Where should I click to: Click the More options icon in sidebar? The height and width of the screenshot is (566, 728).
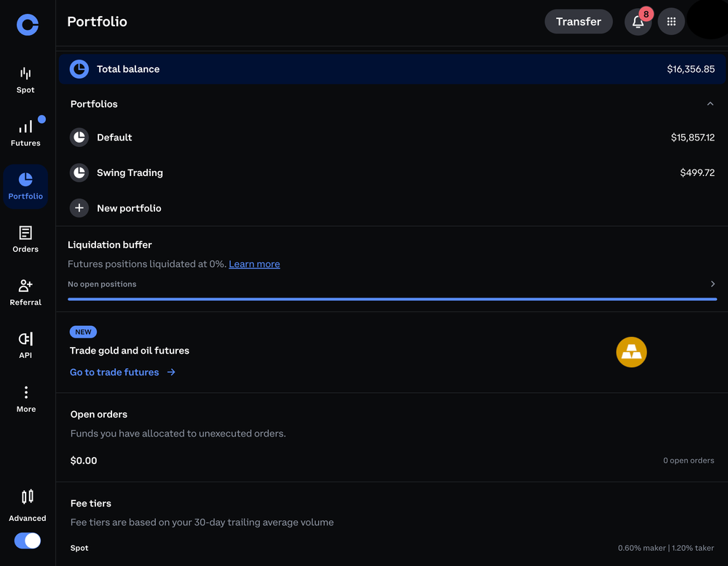[25, 393]
